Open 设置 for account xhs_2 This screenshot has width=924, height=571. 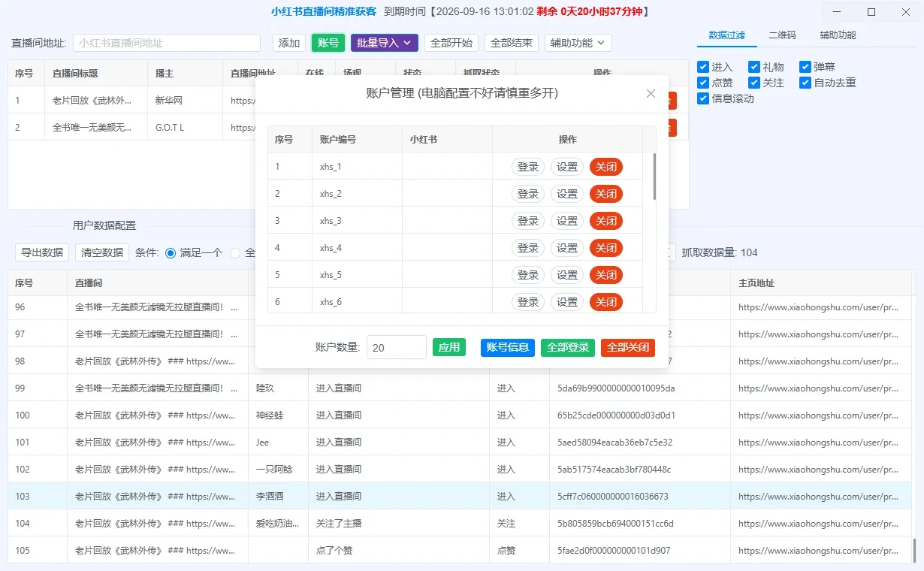point(567,194)
